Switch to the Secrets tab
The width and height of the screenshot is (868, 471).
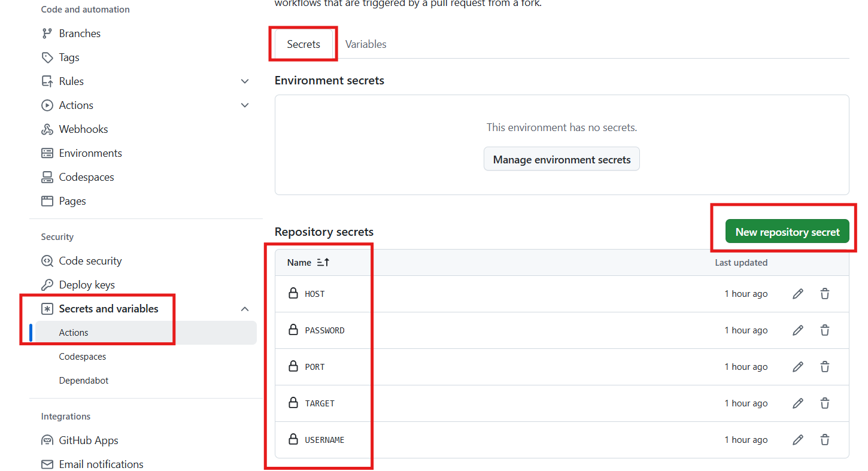coord(304,44)
